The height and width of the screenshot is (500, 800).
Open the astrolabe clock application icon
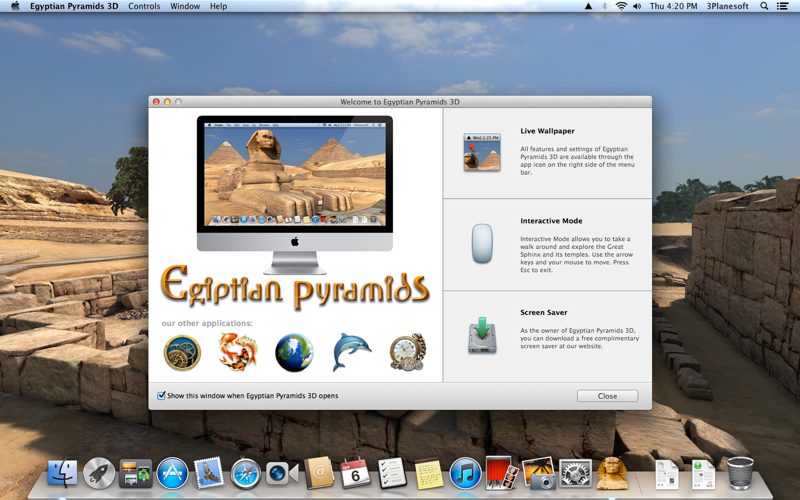pyautogui.click(x=182, y=353)
